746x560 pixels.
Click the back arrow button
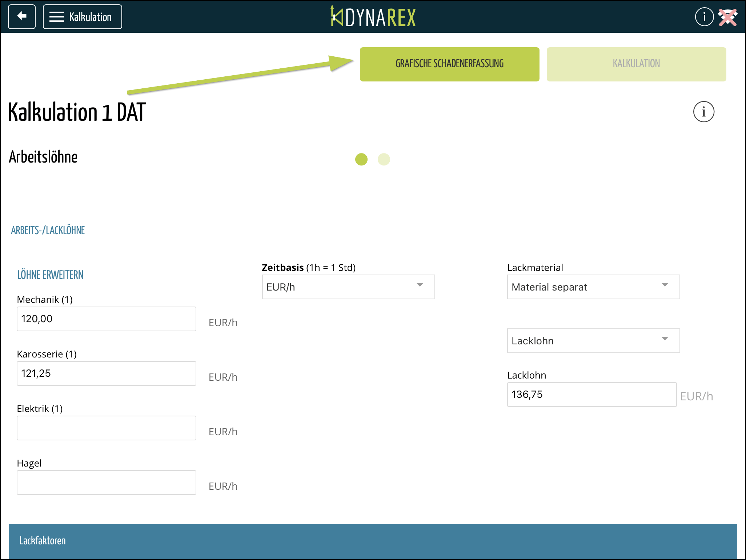22,17
